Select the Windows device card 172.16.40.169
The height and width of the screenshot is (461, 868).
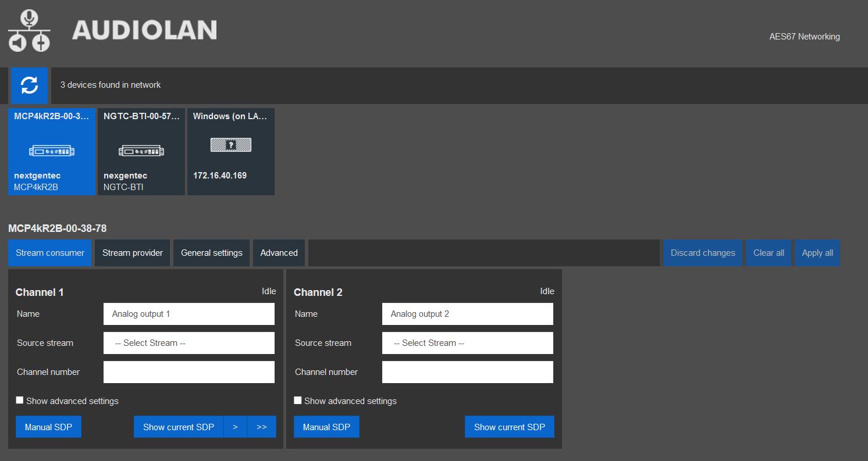pos(231,152)
